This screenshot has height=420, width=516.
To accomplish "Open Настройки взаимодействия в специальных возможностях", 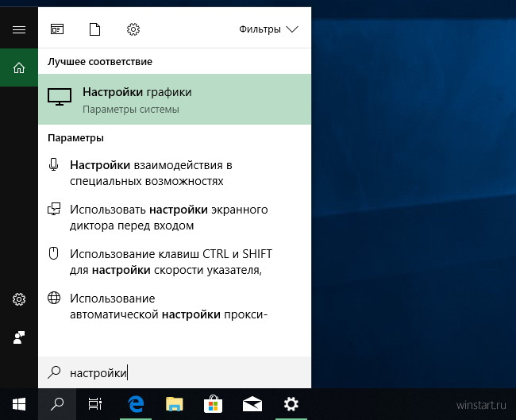I will tap(175, 173).
